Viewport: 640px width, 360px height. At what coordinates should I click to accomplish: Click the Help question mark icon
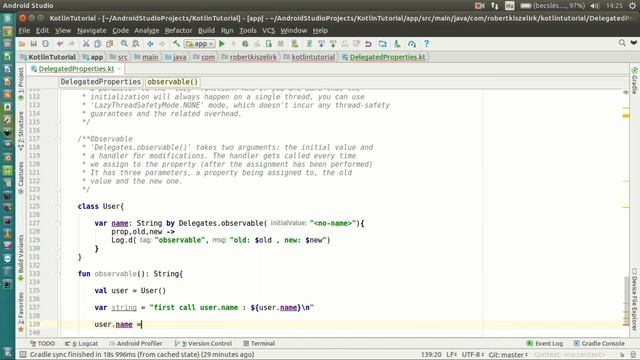click(427, 44)
